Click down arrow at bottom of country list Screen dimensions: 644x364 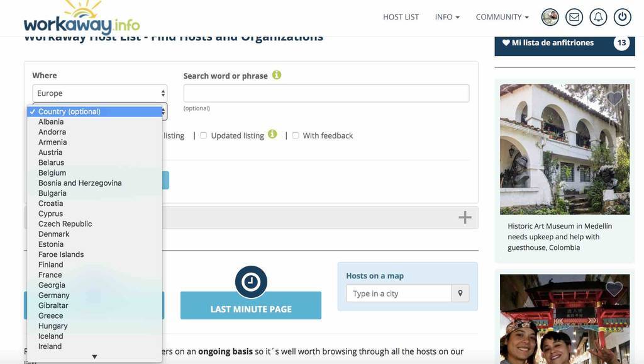(94, 356)
